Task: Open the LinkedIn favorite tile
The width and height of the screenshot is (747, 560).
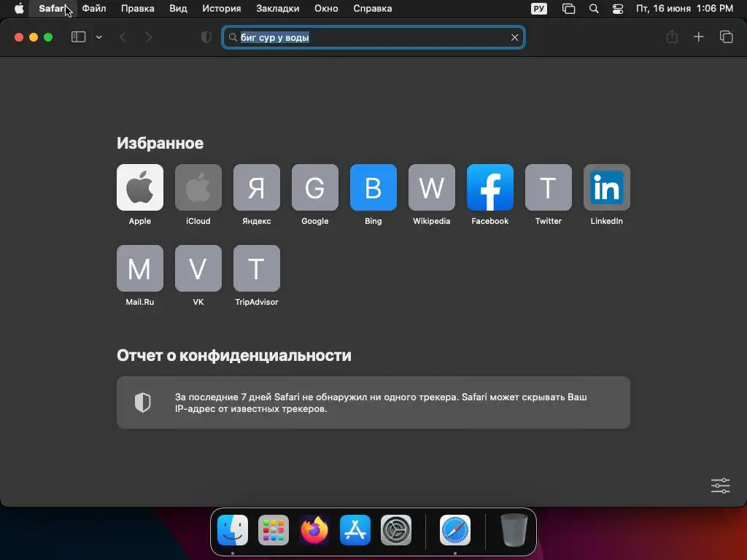Action: coord(606,187)
